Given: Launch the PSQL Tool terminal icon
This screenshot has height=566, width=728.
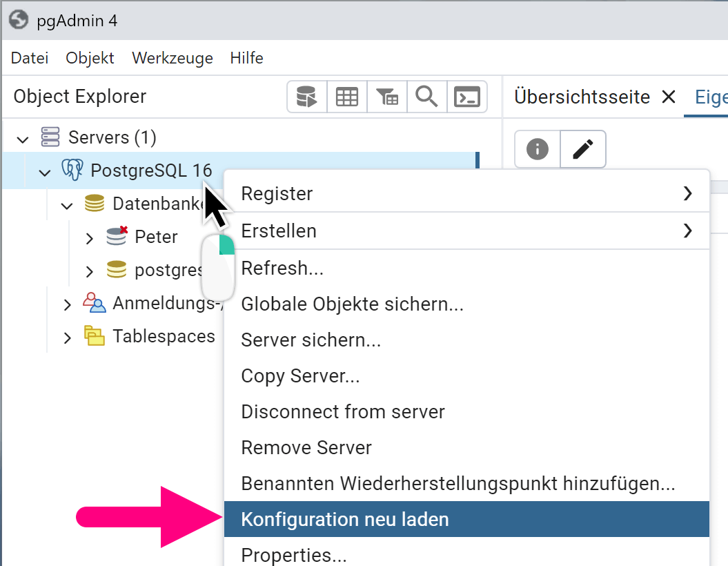Looking at the screenshot, I should [467, 97].
